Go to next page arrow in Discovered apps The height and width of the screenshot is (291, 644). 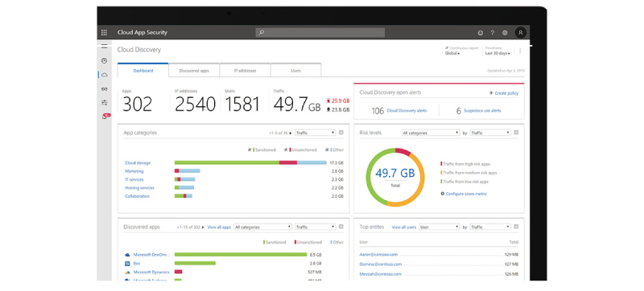203,227
